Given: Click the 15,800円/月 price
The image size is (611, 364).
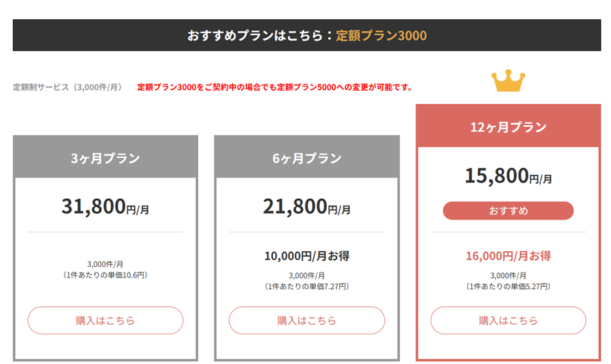Looking at the screenshot, I should pos(508,175).
